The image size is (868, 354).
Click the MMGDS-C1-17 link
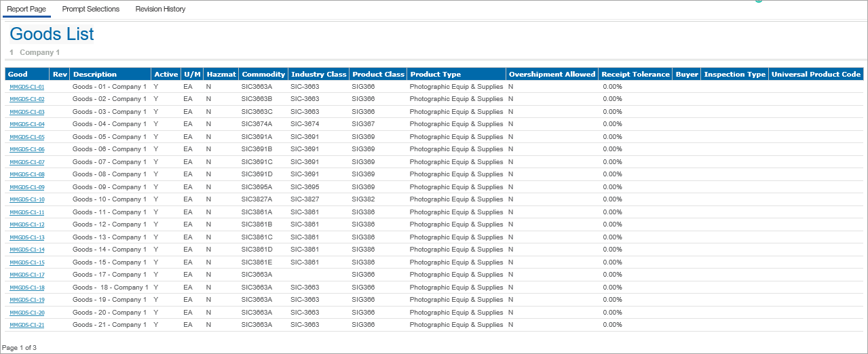pyautogui.click(x=27, y=275)
